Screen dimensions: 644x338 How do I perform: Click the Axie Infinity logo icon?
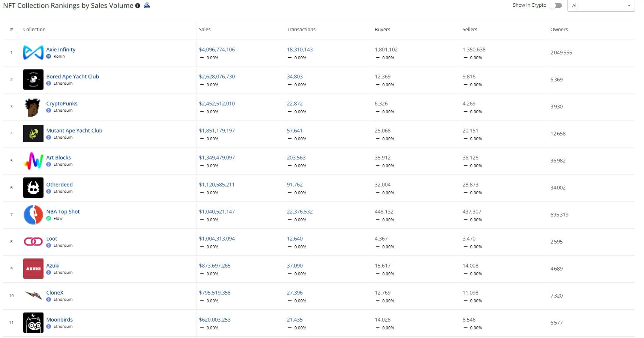tap(33, 53)
